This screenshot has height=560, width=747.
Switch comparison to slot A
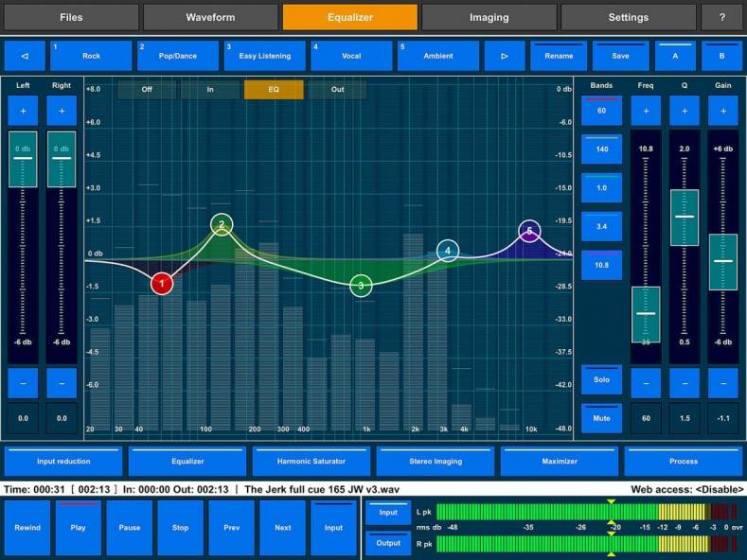click(675, 56)
